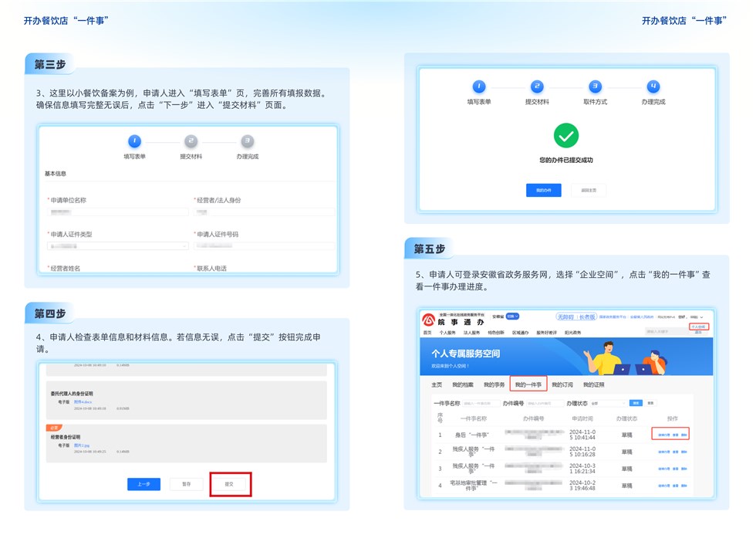Click step 4 办理完成 circle icon
The width and height of the screenshot is (756, 535).
(653, 86)
